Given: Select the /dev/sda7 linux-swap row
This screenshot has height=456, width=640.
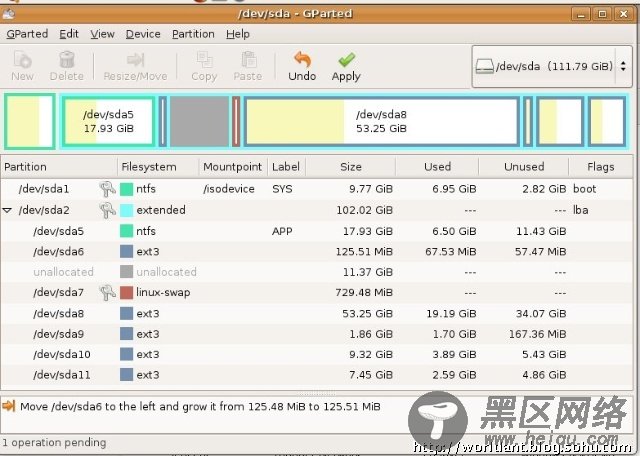Looking at the screenshot, I should coord(317,292).
